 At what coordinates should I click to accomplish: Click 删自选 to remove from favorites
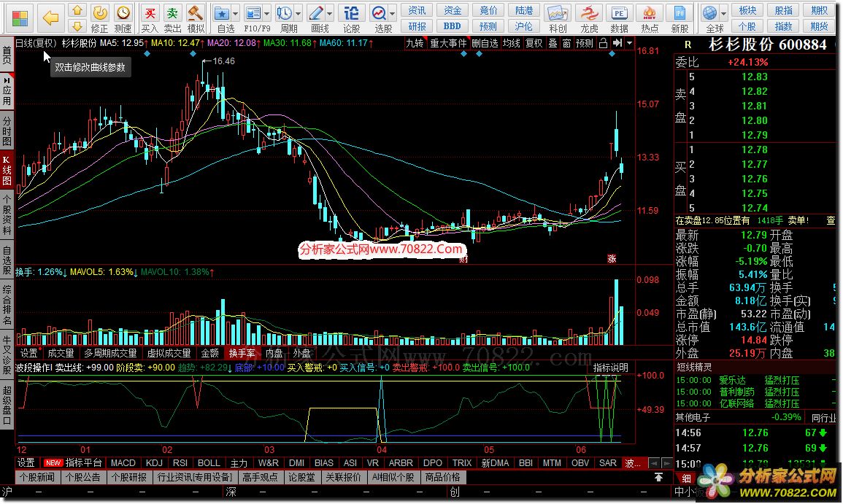[x=485, y=44]
